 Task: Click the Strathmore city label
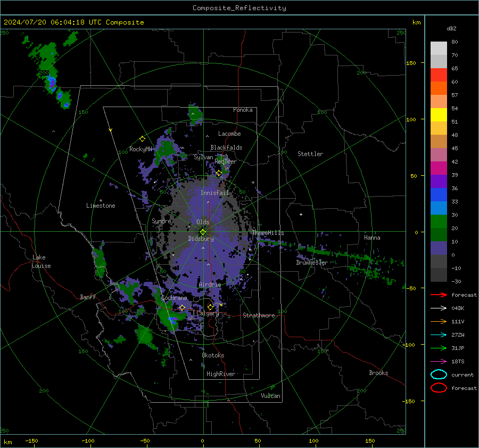tap(259, 315)
